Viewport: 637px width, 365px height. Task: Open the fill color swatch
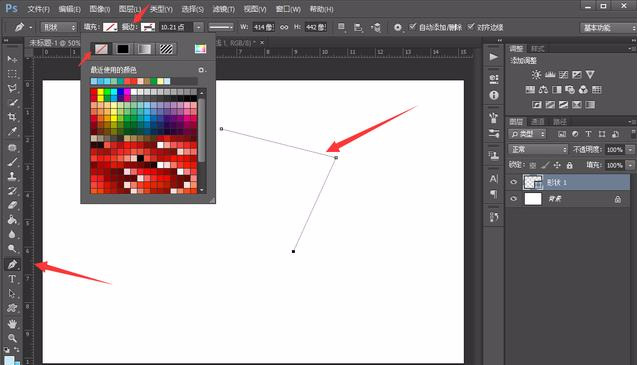coord(110,27)
